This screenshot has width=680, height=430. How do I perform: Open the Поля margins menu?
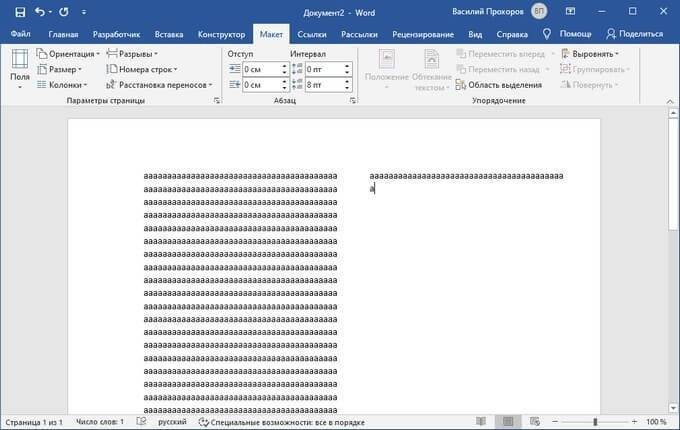(x=20, y=69)
